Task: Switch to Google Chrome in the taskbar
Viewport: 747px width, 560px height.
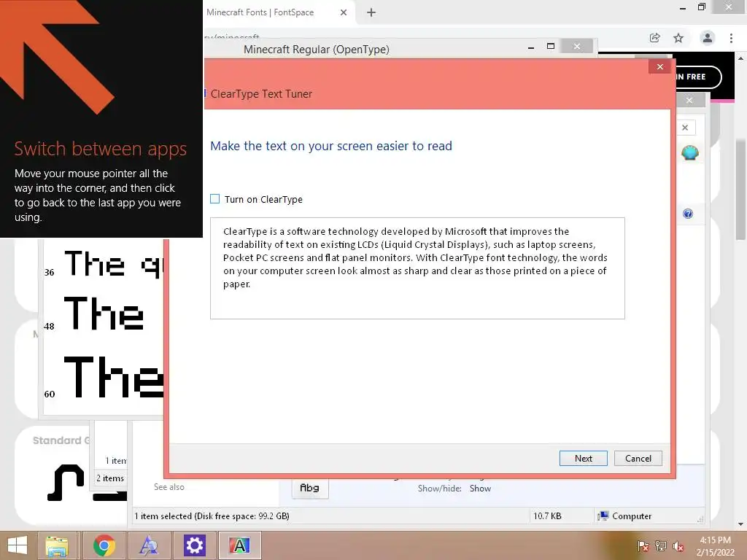Action: click(104, 545)
